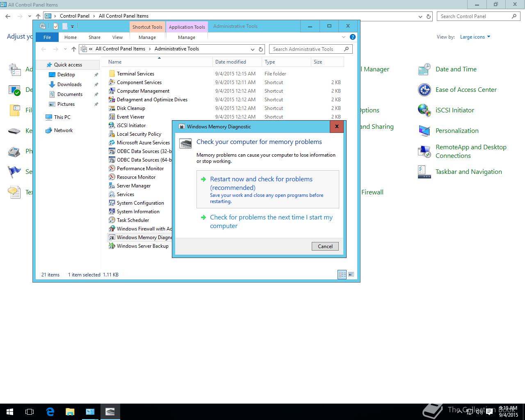
Task: Open Microsoft Azure Services icon
Action: tap(112, 143)
